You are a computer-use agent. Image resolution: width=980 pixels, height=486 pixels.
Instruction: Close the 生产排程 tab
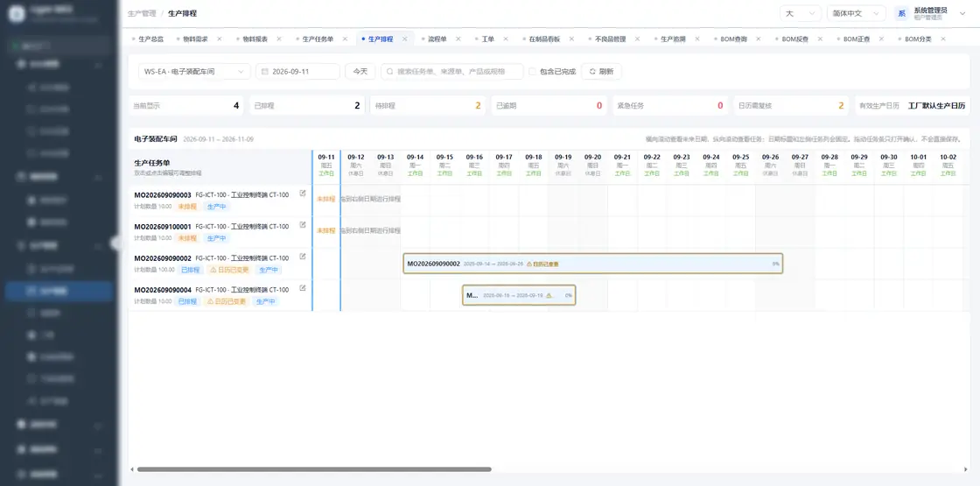(404, 39)
